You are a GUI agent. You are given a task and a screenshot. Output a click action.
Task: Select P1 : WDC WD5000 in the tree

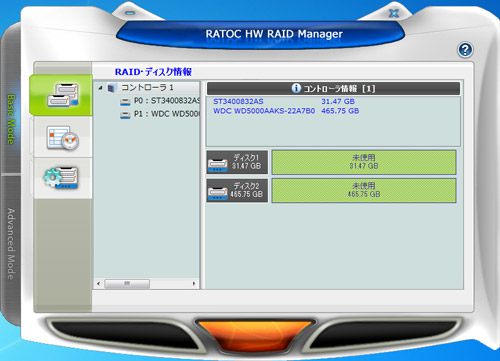(160, 114)
